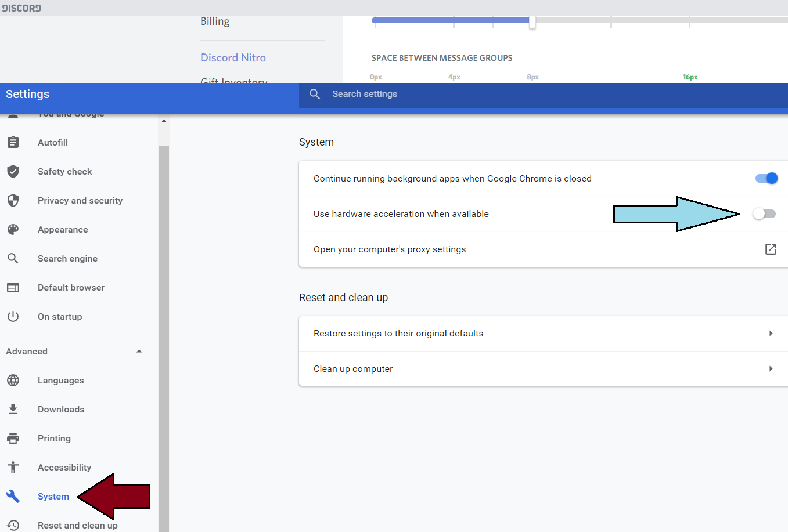Click the Printing printer icon
Screen dimensions: 788x532
click(13, 438)
